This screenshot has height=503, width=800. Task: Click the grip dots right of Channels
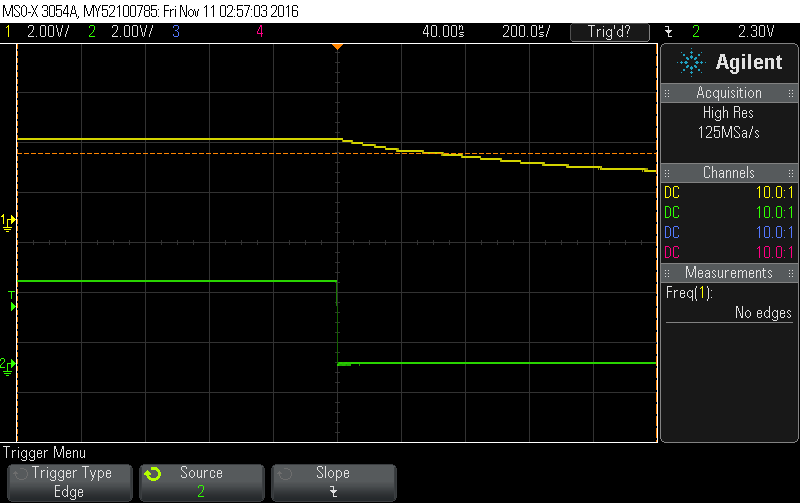pyautogui.click(x=791, y=173)
